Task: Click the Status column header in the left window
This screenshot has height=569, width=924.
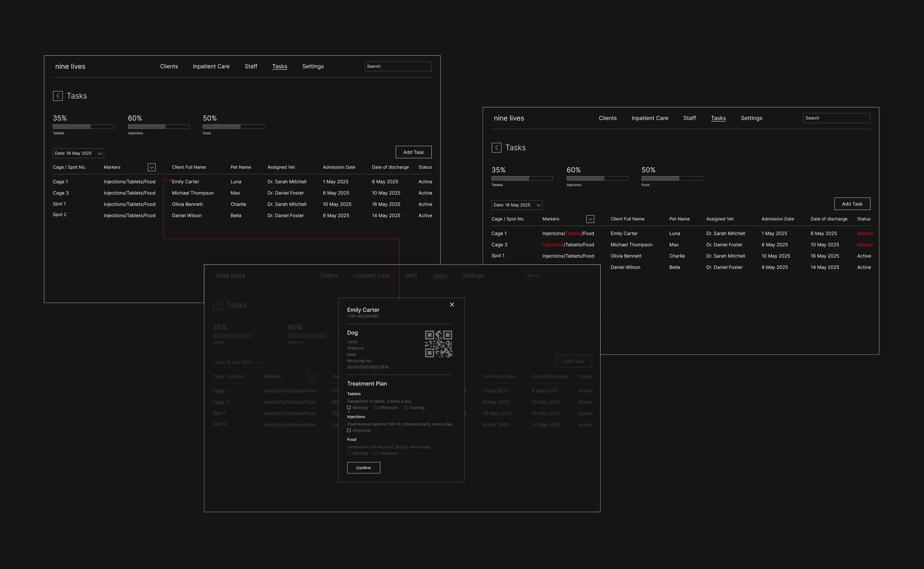Action: pos(425,167)
